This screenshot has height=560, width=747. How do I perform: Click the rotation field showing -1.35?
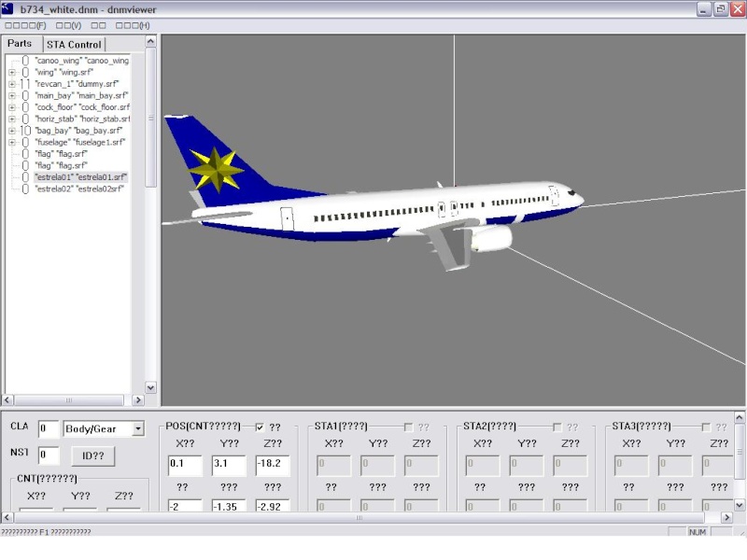click(x=229, y=506)
